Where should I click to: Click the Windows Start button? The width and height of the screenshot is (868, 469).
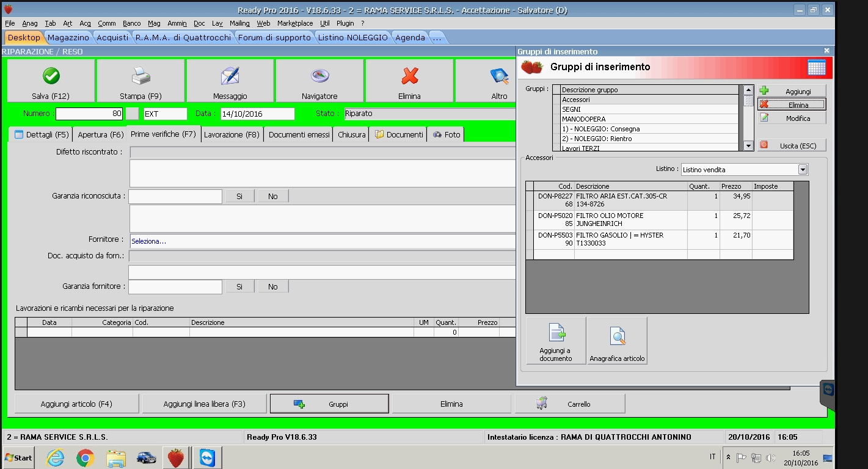18,457
